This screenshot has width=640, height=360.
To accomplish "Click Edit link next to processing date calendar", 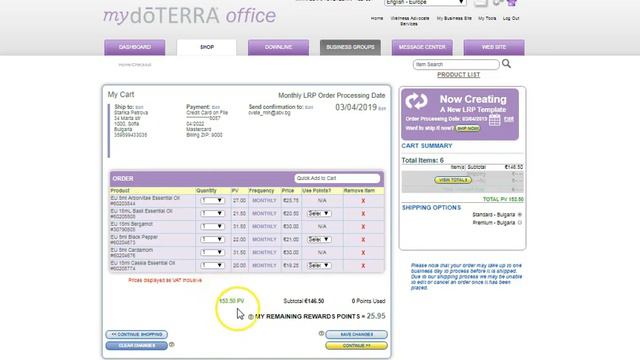I will click(x=509, y=119).
